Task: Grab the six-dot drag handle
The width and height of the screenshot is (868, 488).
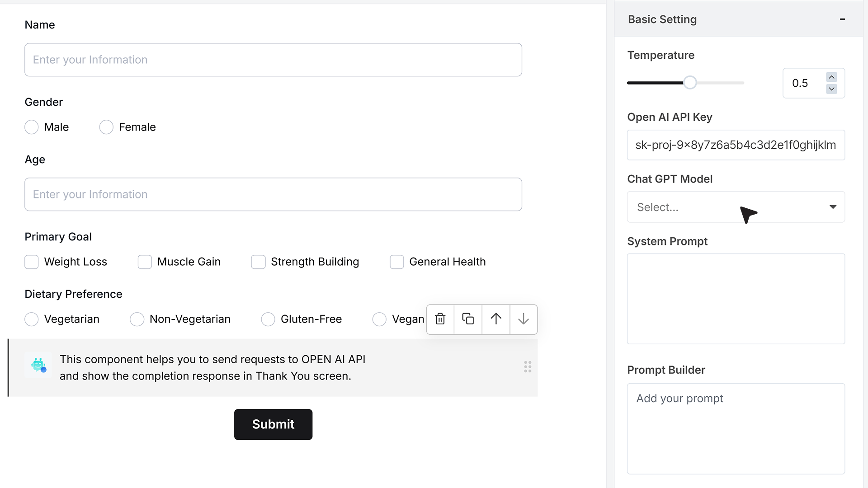Action: click(x=528, y=367)
